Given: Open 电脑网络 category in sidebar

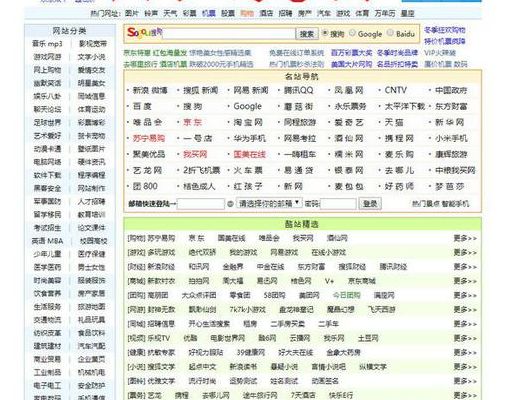Looking at the screenshot, I should [47, 162].
